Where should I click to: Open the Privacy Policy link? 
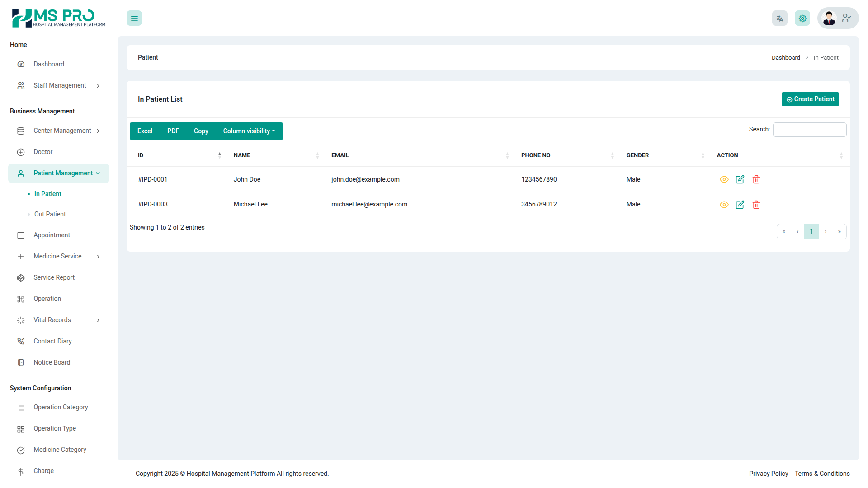(x=769, y=474)
